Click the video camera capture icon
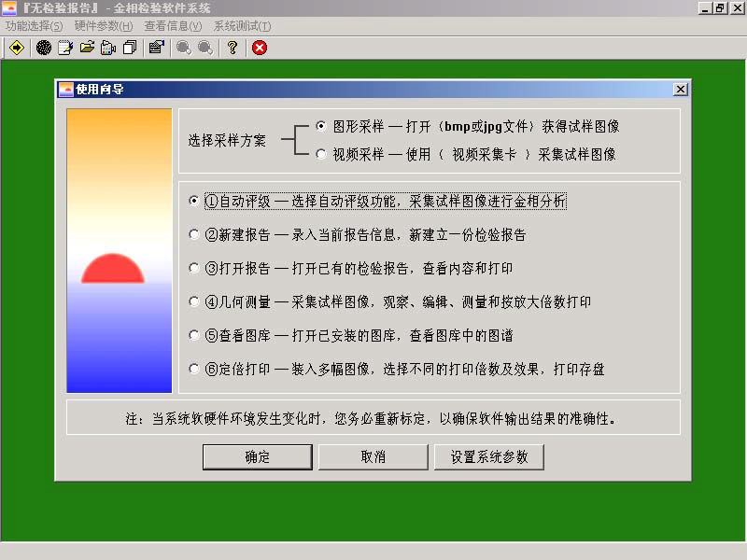 108,48
